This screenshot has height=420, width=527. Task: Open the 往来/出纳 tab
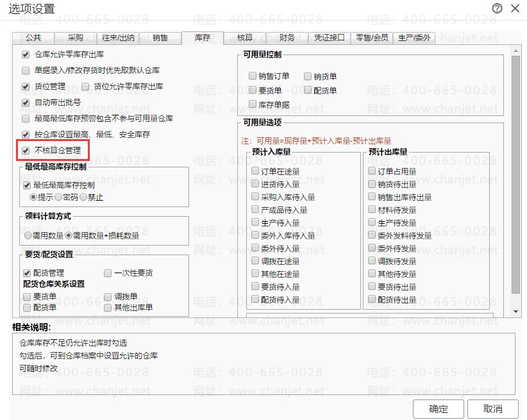point(118,38)
